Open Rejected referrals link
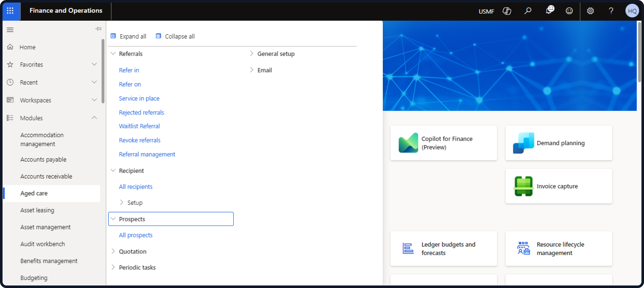Image resolution: width=644 pixels, height=288 pixels. 141,112
